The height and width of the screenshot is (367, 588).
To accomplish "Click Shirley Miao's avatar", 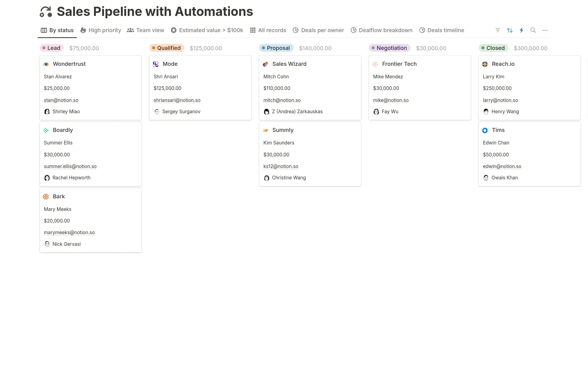I will point(47,111).
